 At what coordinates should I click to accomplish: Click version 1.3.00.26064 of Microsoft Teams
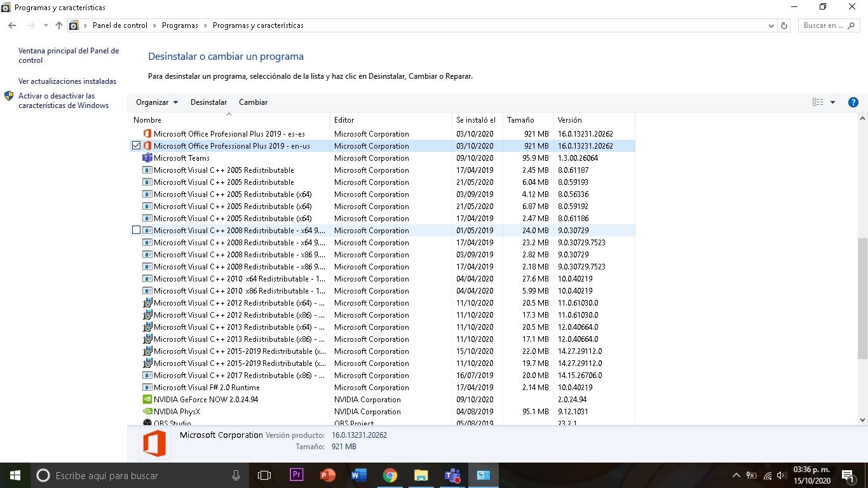point(578,158)
